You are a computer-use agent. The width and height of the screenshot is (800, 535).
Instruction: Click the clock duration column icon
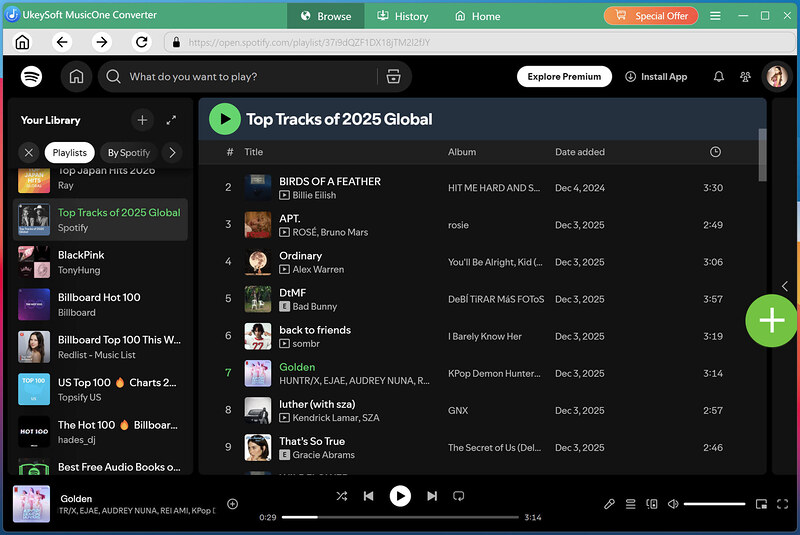click(715, 152)
